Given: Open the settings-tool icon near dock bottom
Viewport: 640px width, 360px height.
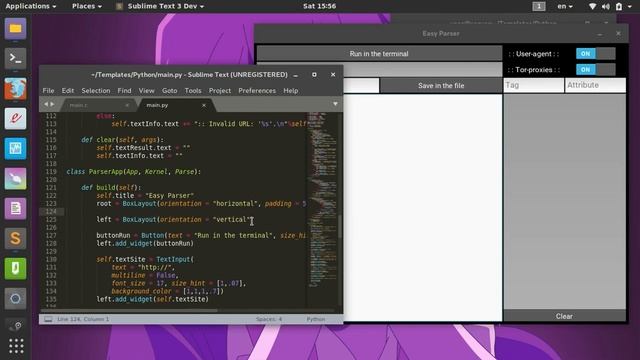Looking at the screenshot, I should 16,325.
